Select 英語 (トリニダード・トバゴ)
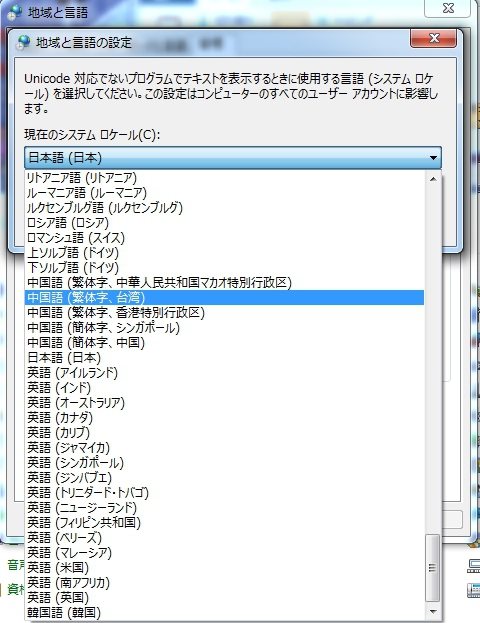 click(224, 493)
